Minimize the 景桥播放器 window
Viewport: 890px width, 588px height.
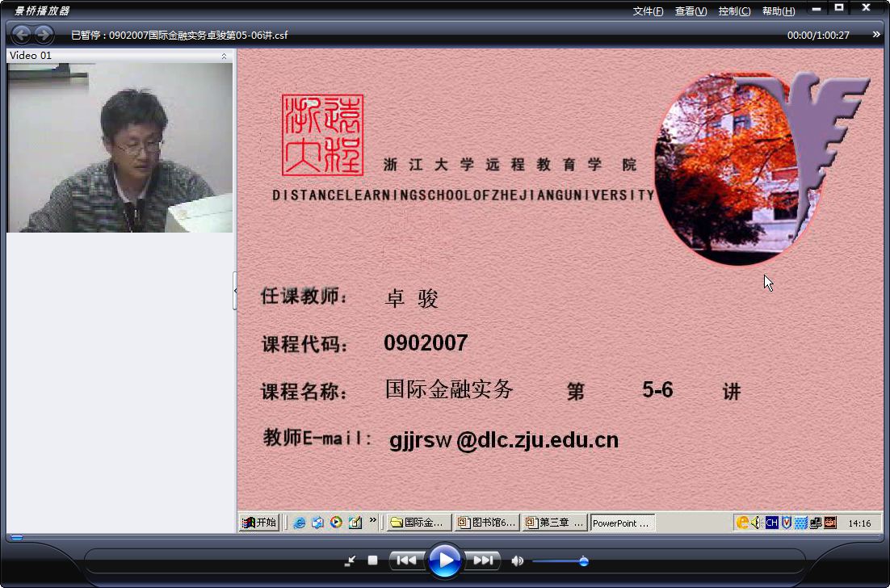point(817,9)
